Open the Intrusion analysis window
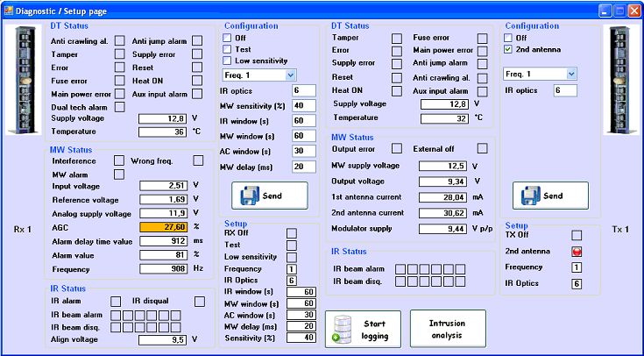 (x=447, y=328)
